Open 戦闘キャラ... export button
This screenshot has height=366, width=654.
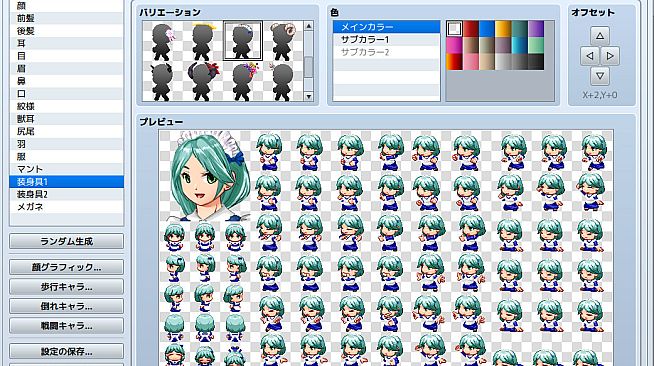point(66,326)
